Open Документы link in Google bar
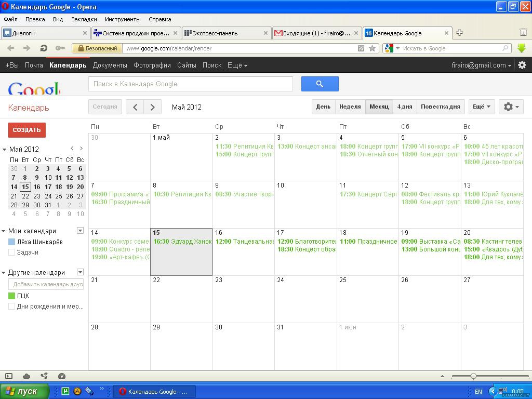532x399 pixels. [110, 65]
